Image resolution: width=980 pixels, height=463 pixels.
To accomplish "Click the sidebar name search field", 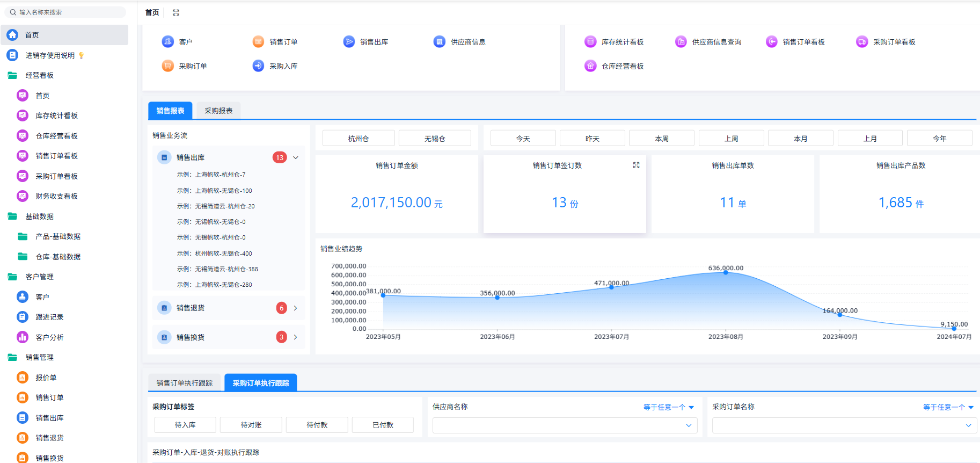I will (x=65, y=12).
